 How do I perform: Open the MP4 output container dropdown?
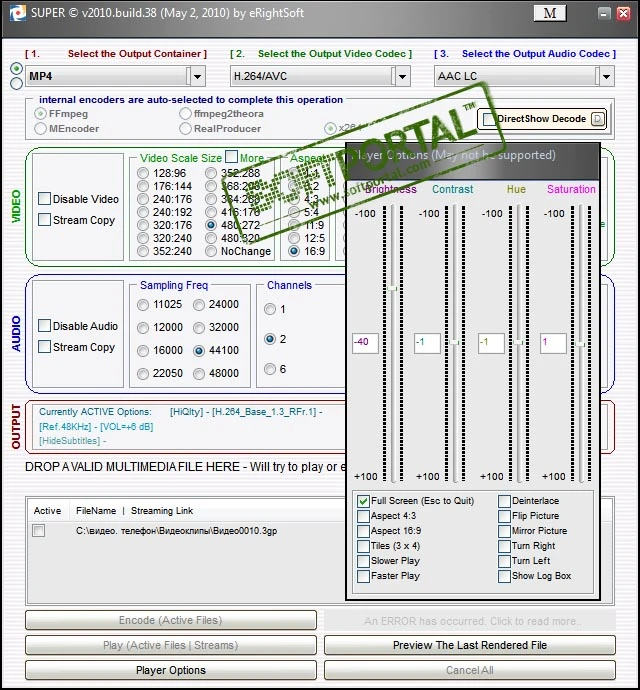click(198, 77)
